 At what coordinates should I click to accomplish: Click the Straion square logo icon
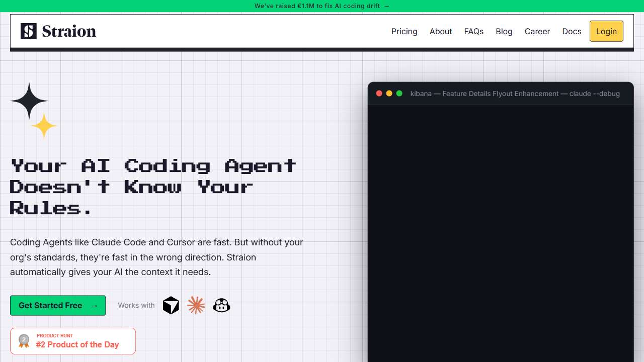click(x=29, y=31)
